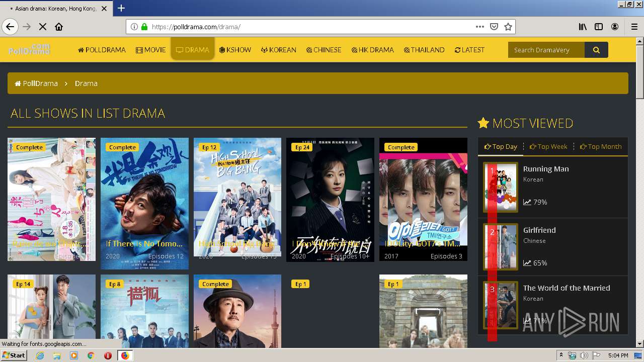Open POLLDRAMA home nav item
Image resolution: width=644 pixels, height=362 pixels.
click(x=102, y=50)
